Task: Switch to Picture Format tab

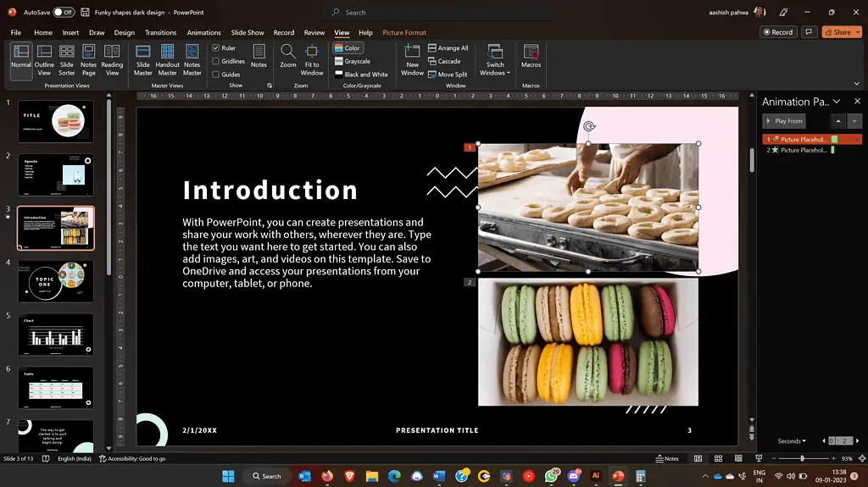Action: click(x=404, y=32)
